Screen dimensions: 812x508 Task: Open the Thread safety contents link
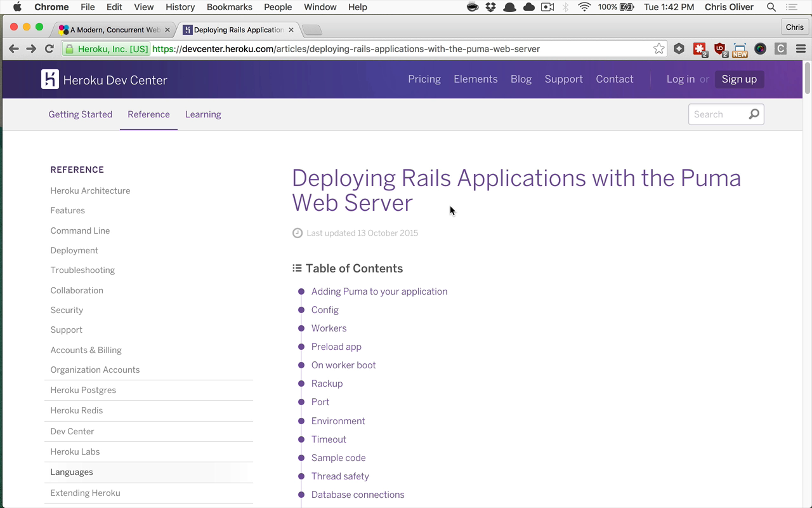pyautogui.click(x=340, y=476)
